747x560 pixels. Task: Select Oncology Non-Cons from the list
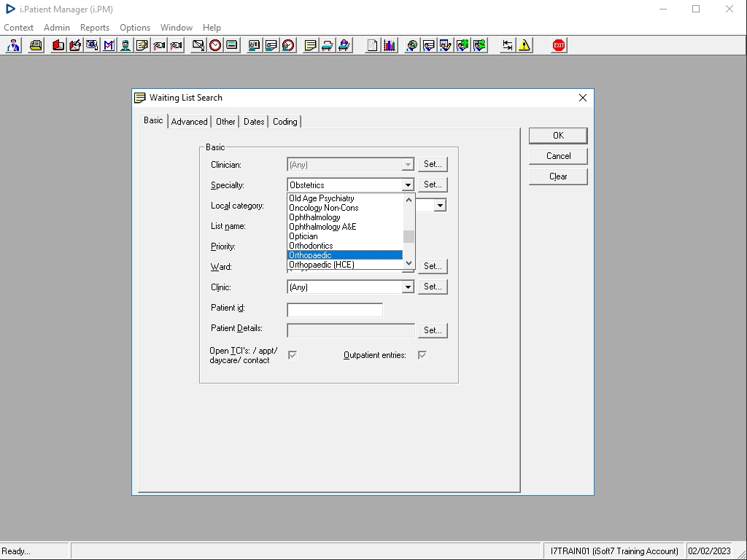pos(345,208)
